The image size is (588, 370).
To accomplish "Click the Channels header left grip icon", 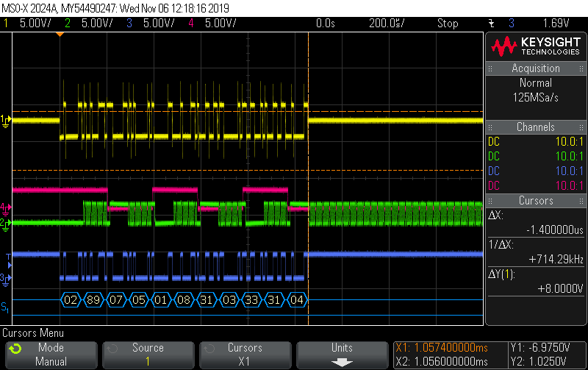I will point(490,127).
